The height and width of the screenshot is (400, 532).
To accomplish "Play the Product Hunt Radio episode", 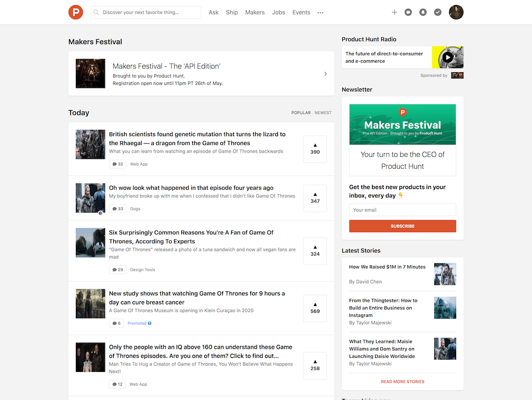I will point(447,57).
